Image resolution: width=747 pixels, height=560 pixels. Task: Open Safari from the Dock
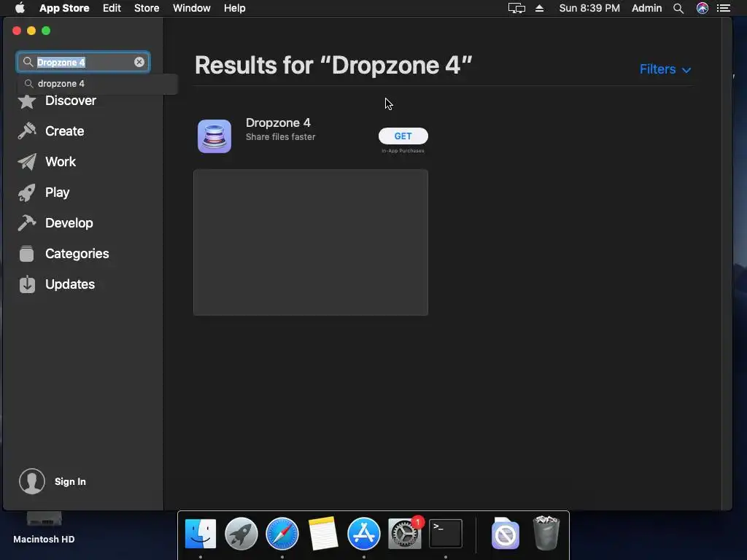[x=282, y=534]
